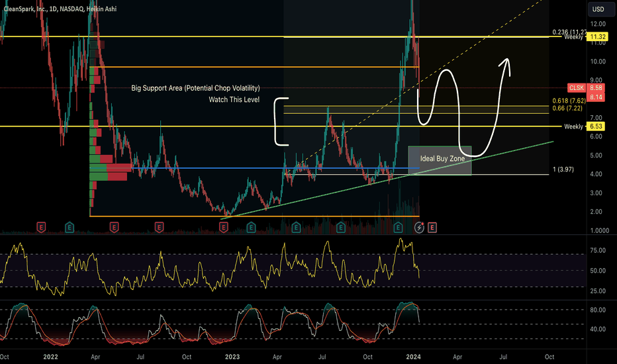This screenshot has width=617, height=364.
Task: Click the red earnings marker just before 2022
Action: click(x=41, y=227)
